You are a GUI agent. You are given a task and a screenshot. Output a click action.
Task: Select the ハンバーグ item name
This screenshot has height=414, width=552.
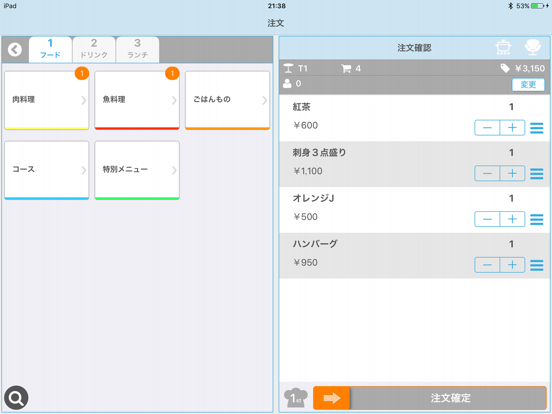315,244
